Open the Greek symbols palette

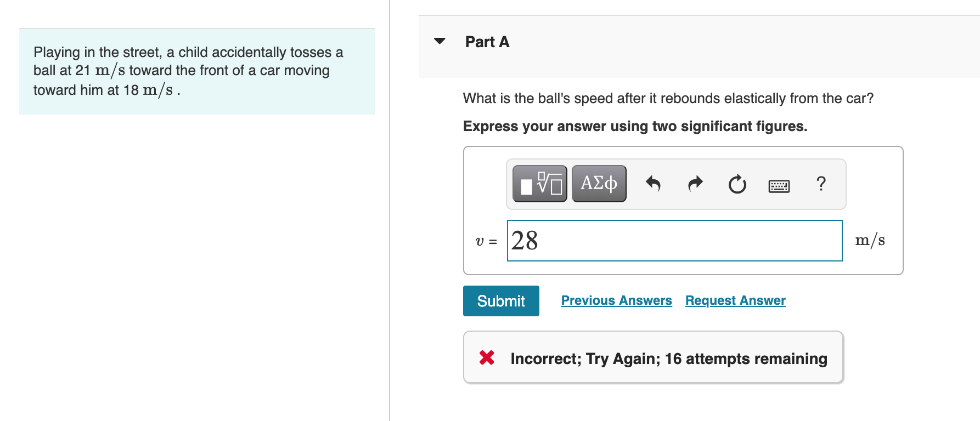click(x=599, y=184)
